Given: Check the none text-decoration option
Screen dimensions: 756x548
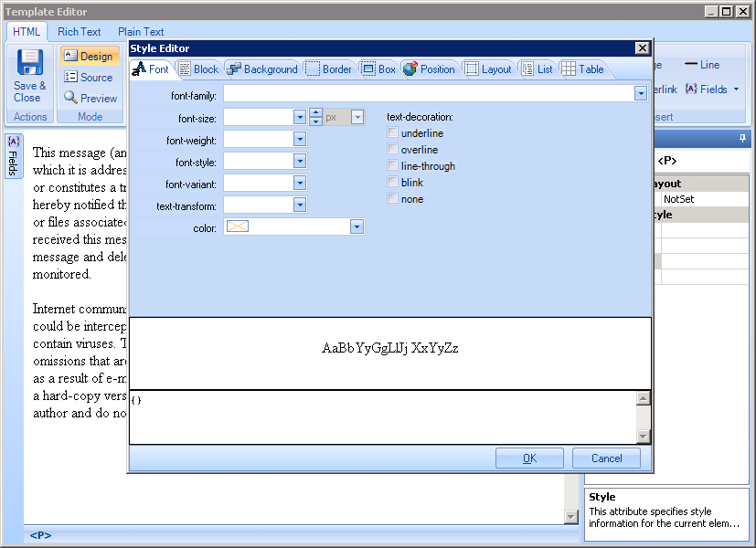Looking at the screenshot, I should (392, 197).
